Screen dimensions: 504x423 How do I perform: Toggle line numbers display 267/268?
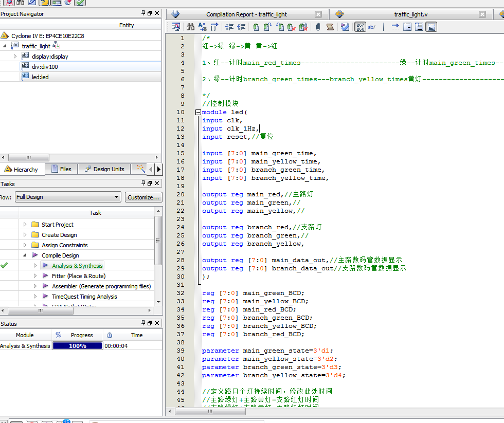point(361,27)
